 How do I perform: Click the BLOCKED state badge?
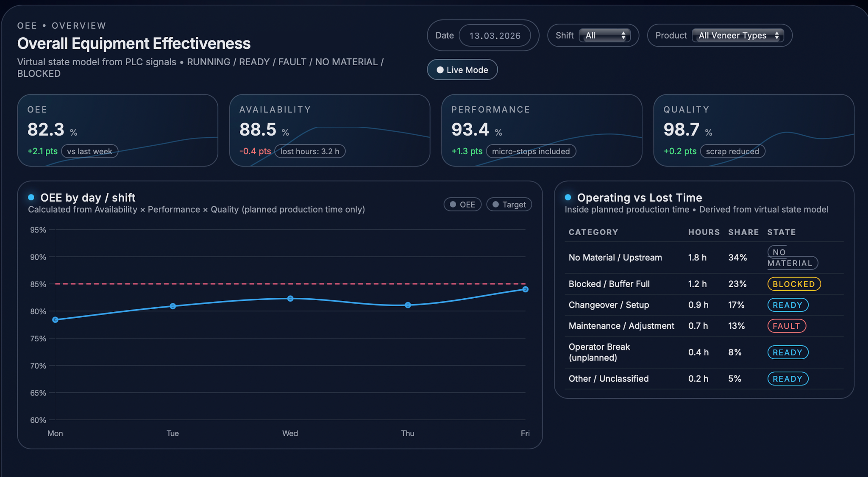pyautogui.click(x=794, y=284)
